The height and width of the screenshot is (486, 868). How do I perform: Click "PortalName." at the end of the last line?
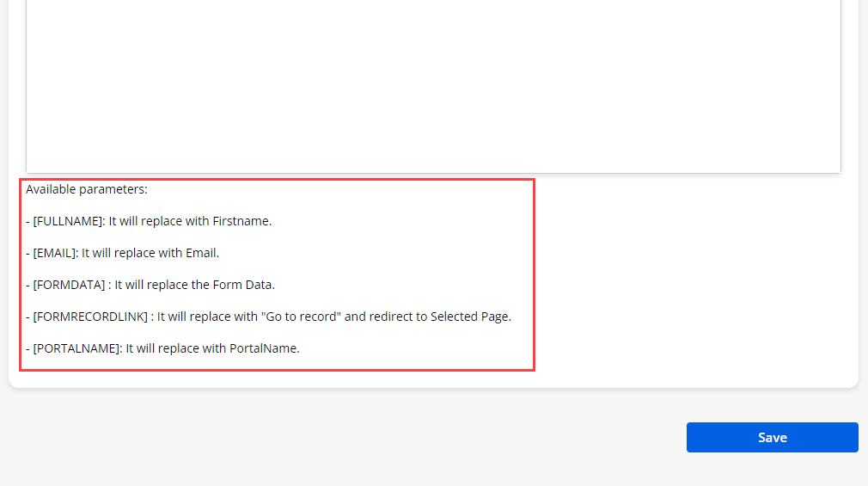click(264, 348)
